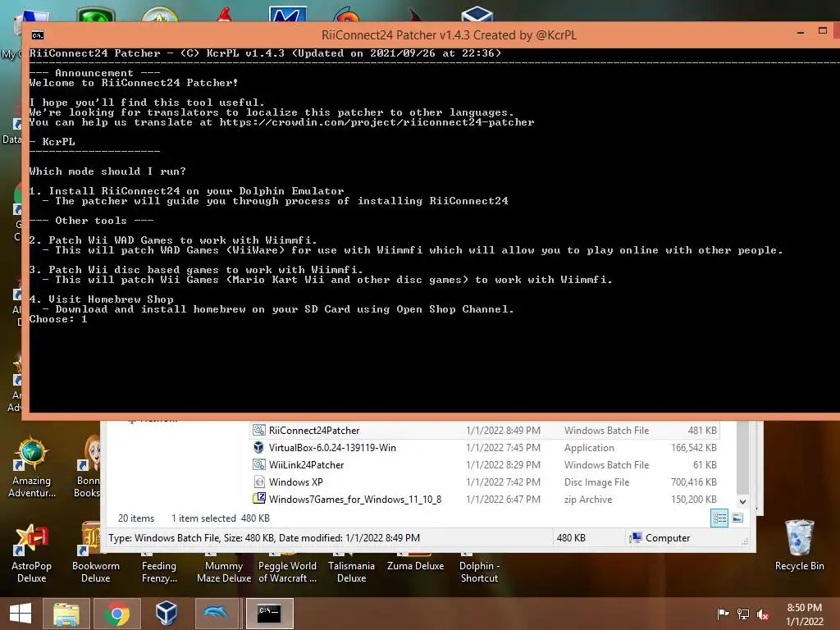Click the crowdin.com translation URL text

(x=377, y=122)
